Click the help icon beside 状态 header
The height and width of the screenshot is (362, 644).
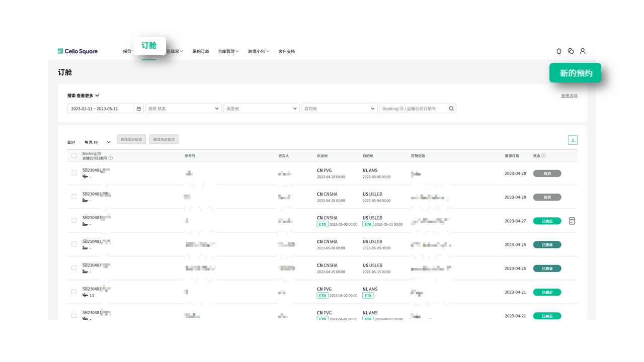[543, 156]
